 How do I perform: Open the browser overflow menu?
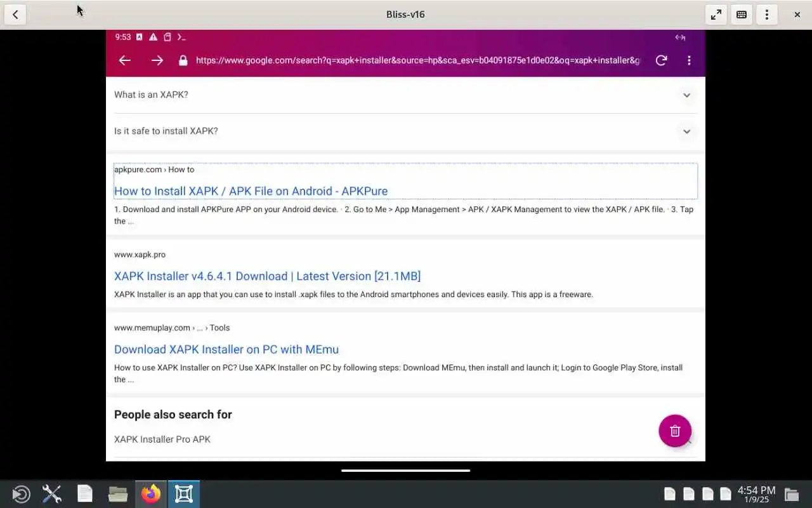[689, 60]
